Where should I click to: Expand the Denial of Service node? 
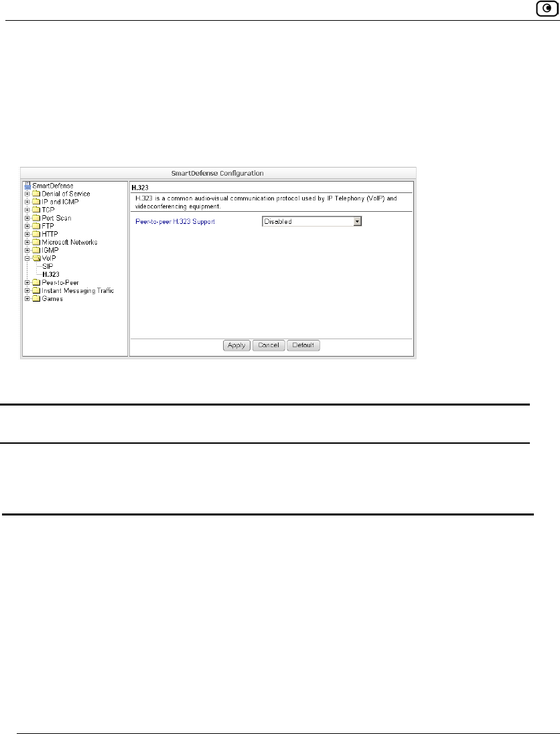(x=27, y=194)
